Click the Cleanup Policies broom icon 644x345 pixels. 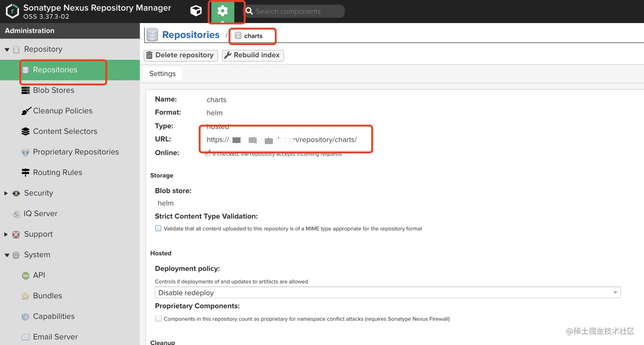click(26, 111)
